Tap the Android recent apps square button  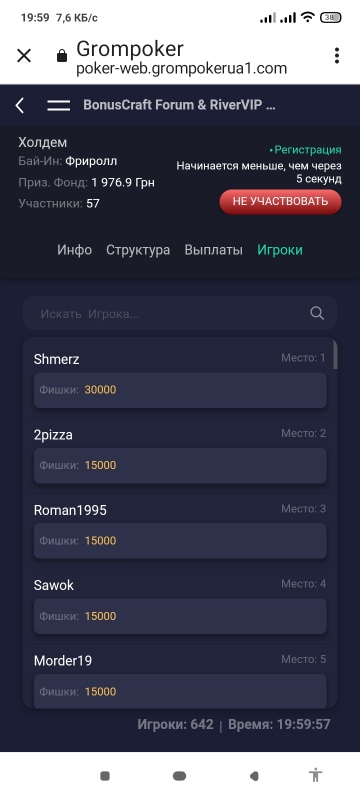[105, 776]
